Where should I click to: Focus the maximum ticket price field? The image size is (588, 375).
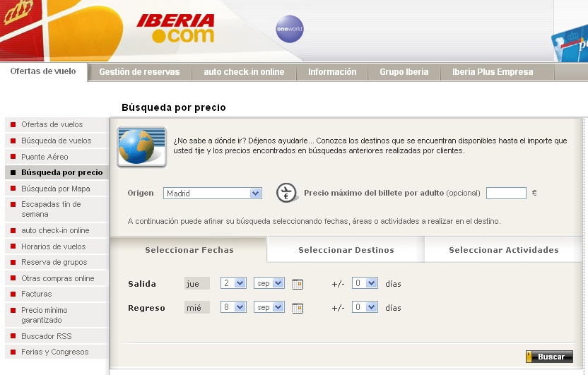point(506,194)
